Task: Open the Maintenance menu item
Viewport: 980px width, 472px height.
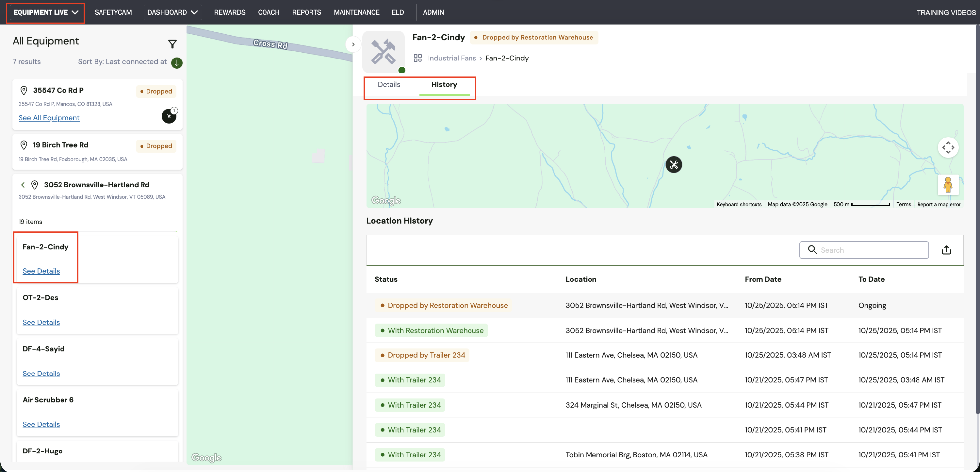Action: point(356,12)
